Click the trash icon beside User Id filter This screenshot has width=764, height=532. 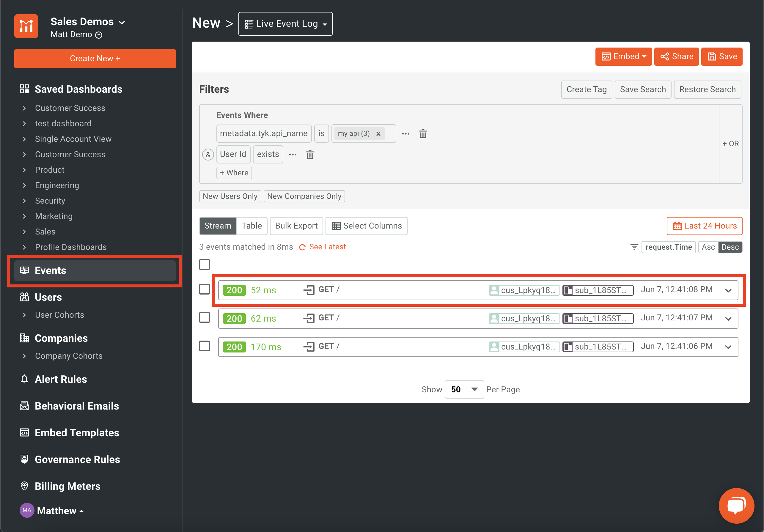coord(310,155)
